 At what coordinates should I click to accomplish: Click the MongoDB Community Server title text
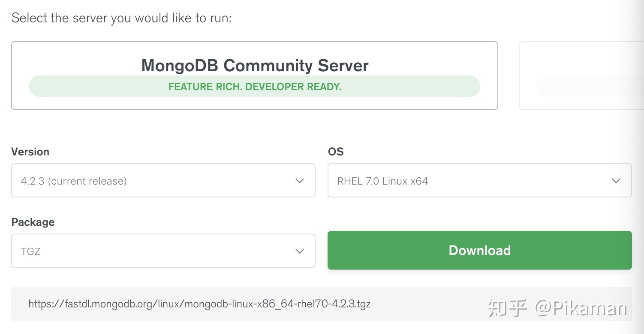coord(255,65)
